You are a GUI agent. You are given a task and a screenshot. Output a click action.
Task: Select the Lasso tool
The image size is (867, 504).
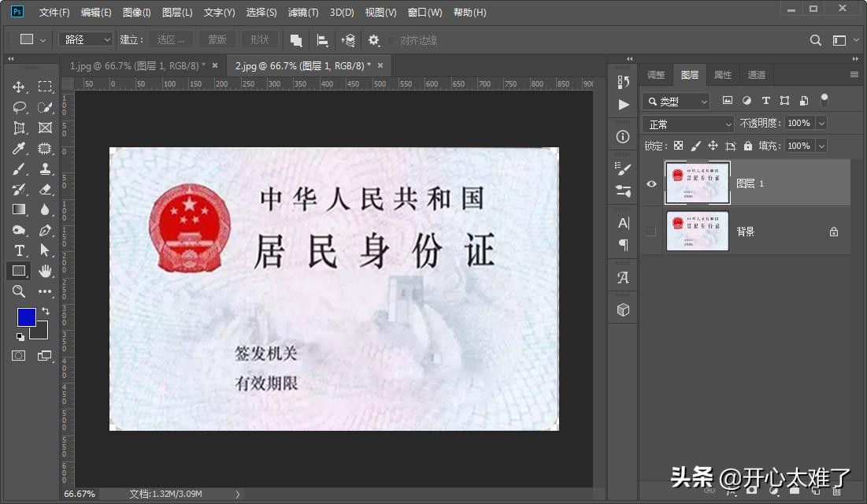pyautogui.click(x=19, y=107)
